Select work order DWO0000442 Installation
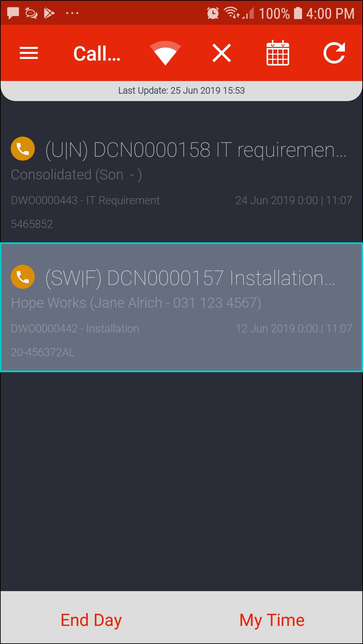Image resolution: width=363 pixels, height=644 pixels. [75, 328]
